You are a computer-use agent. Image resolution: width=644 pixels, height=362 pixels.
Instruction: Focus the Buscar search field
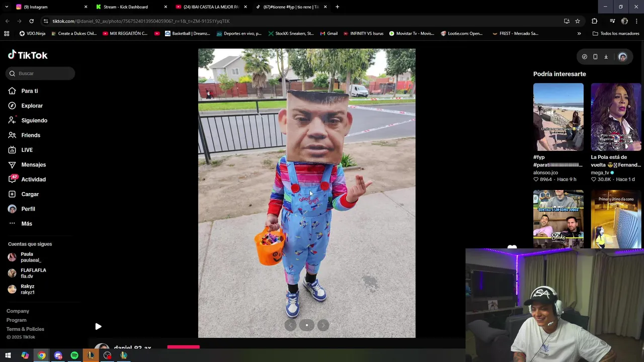click(x=40, y=73)
